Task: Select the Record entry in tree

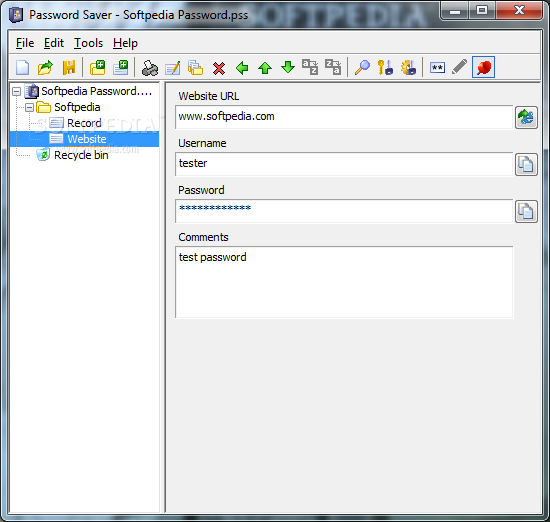Action: click(x=84, y=123)
